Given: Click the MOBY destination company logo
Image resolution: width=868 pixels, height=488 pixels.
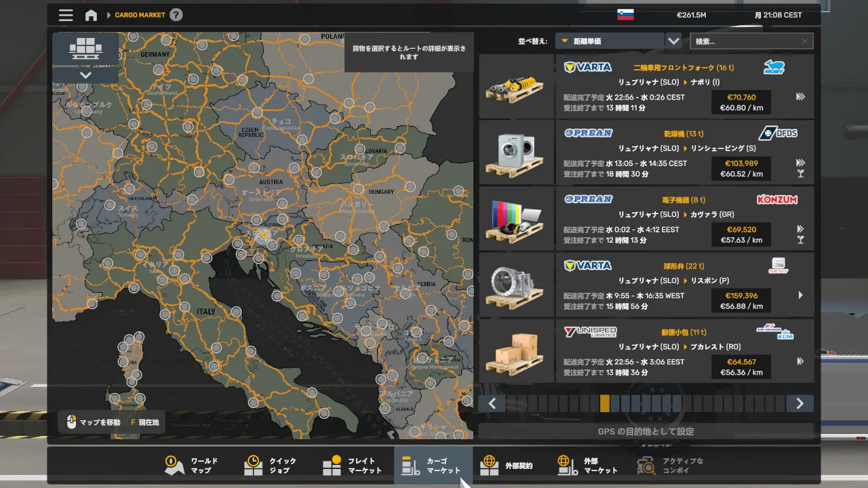Looking at the screenshot, I should pos(774,67).
